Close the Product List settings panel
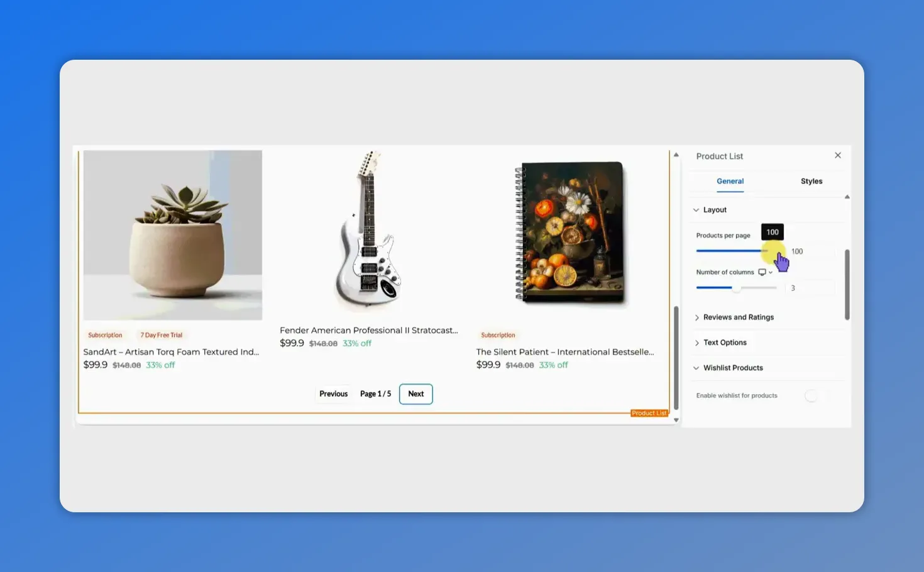 click(x=838, y=155)
